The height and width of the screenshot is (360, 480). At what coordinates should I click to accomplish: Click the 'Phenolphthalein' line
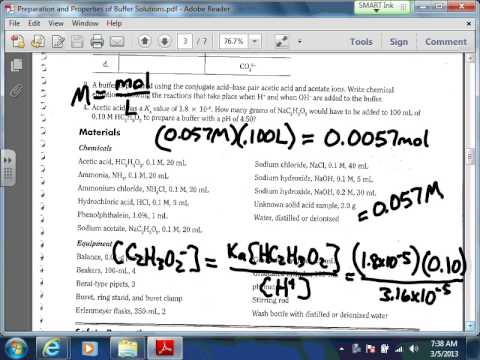[x=122, y=215]
